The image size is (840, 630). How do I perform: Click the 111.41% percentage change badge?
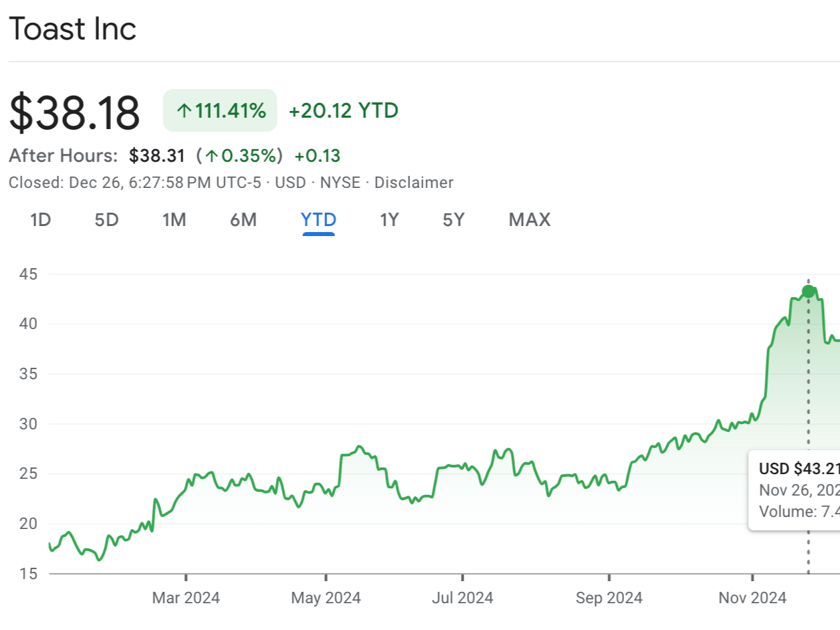pyautogui.click(x=220, y=110)
